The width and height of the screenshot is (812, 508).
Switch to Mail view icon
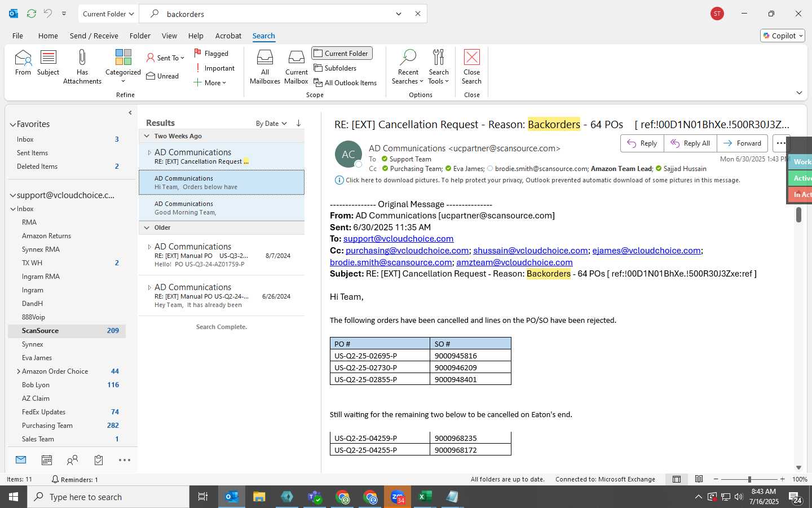(21, 460)
